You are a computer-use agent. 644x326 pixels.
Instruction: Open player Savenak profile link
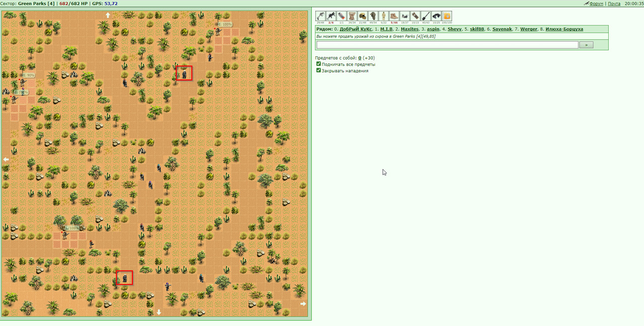click(502, 29)
